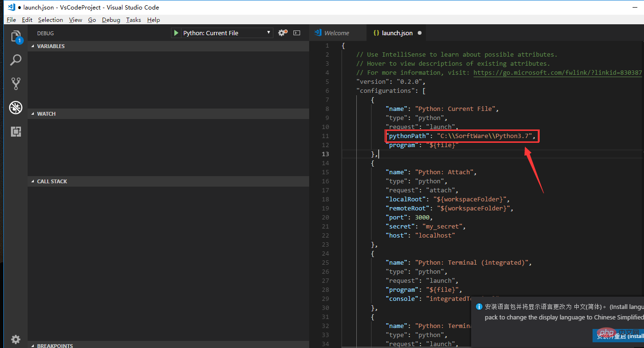
Task: Open the go.microsoft.com fwlink URL
Action: click(557, 72)
